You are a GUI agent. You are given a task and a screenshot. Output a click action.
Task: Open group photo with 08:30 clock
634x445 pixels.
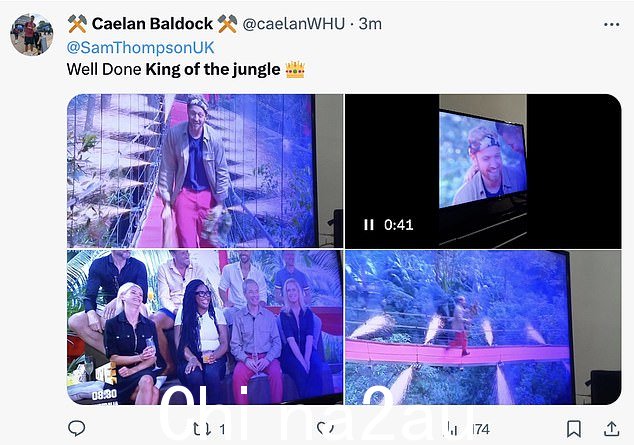pos(205,327)
